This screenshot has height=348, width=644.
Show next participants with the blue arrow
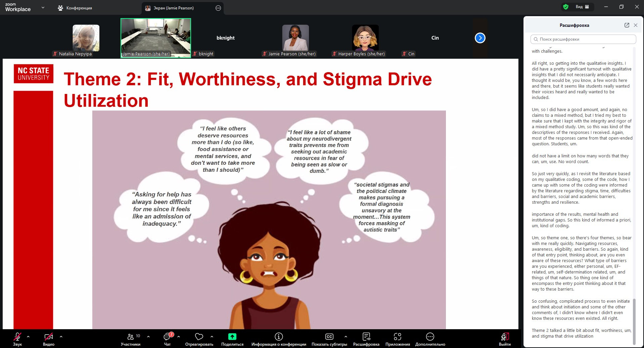pyautogui.click(x=480, y=38)
